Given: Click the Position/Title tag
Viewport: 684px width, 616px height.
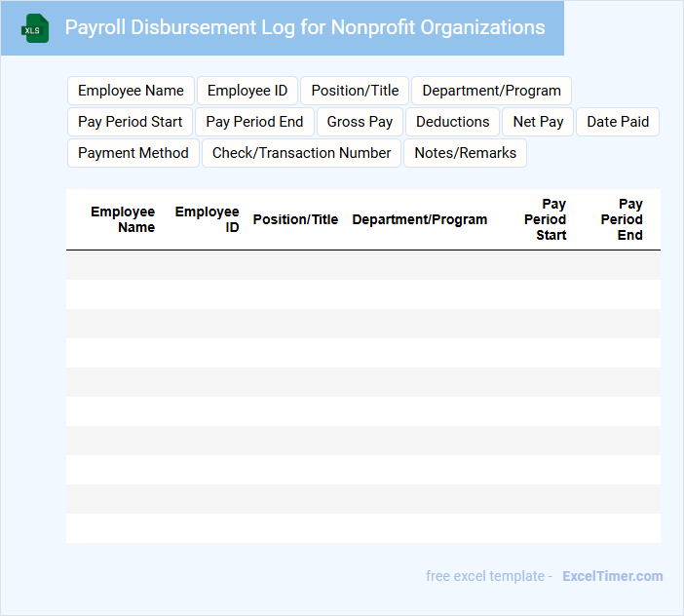Looking at the screenshot, I should (355, 91).
